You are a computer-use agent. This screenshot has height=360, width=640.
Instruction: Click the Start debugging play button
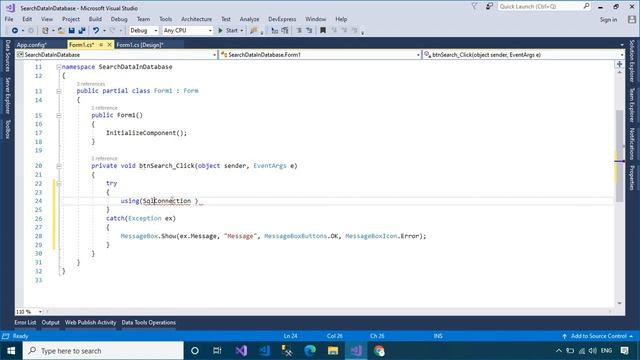[220, 31]
